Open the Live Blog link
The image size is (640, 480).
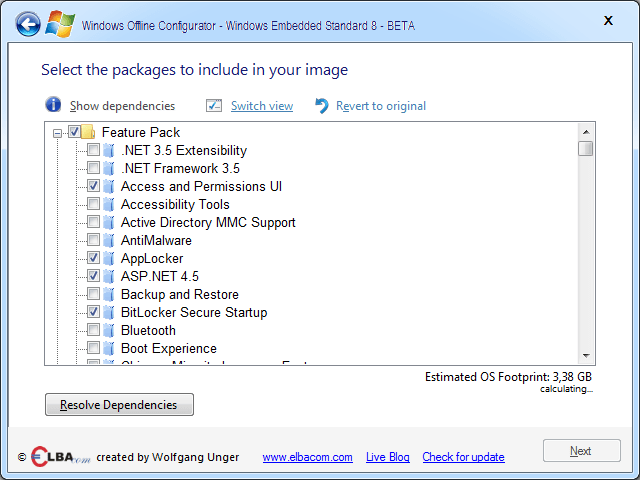388,457
